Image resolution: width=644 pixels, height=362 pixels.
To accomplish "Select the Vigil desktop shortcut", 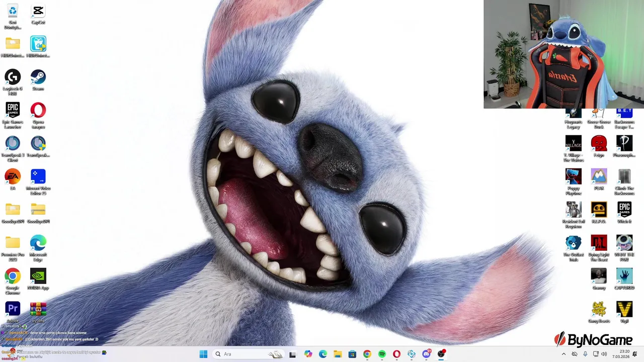I will coord(624,313).
